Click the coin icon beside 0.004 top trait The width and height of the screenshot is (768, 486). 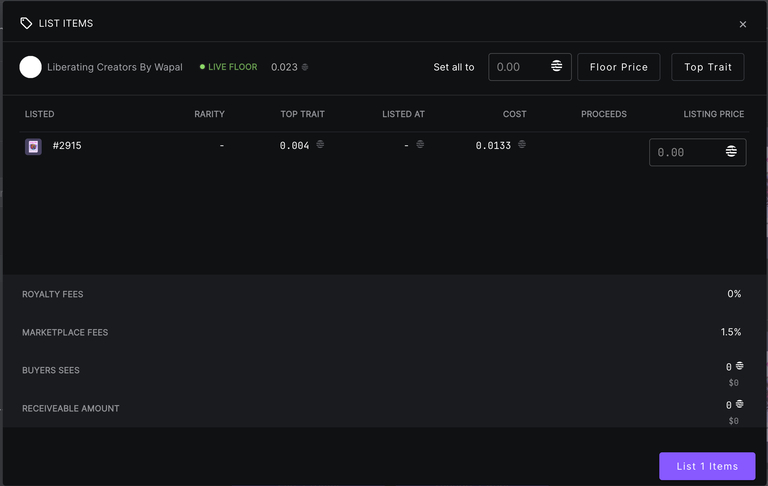(x=320, y=145)
